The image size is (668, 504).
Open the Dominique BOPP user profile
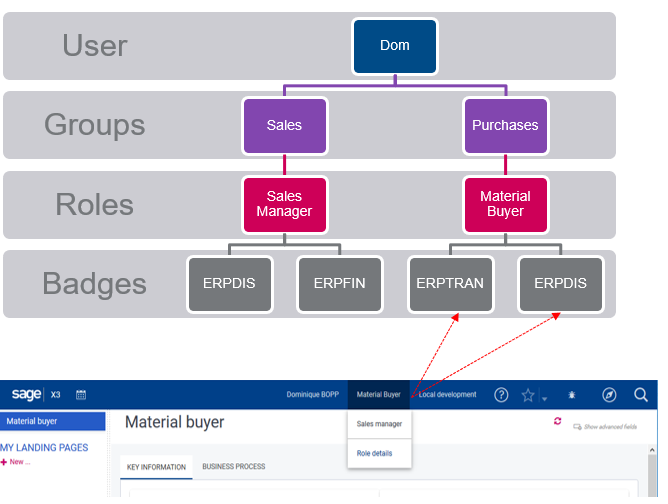[x=312, y=395]
